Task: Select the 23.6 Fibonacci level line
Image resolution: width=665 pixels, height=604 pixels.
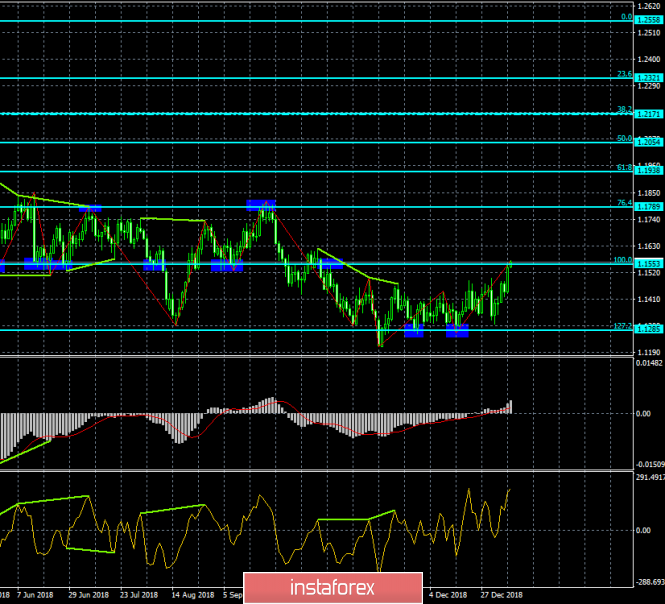Action: (x=300, y=78)
